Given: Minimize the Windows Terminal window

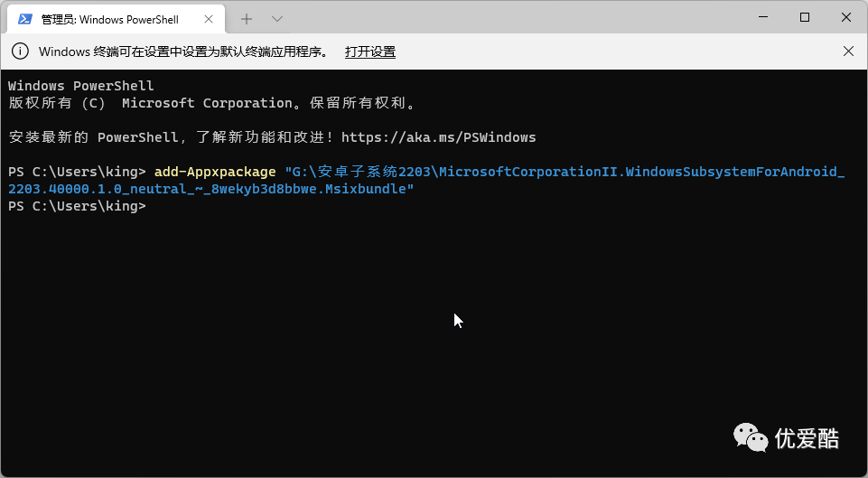Looking at the screenshot, I should [763, 18].
